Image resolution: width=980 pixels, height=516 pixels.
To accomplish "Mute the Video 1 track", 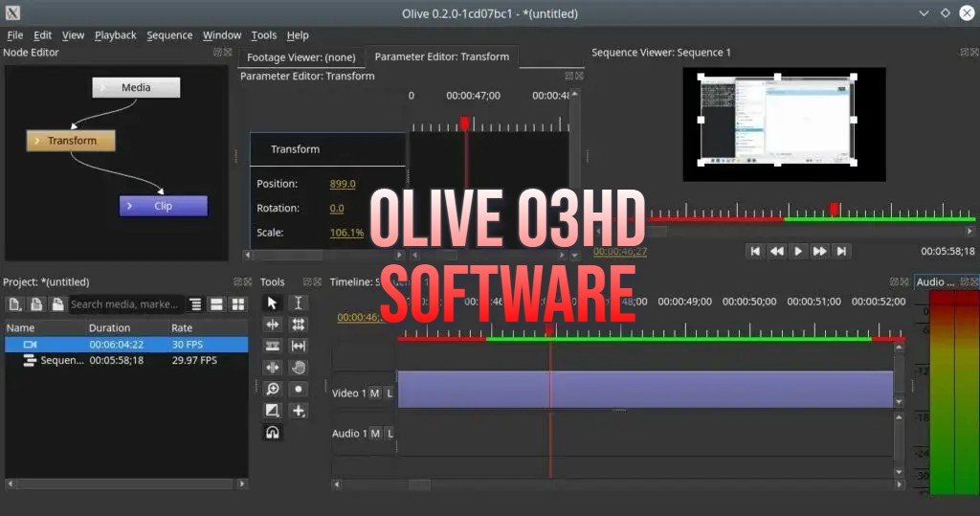I will (374, 393).
